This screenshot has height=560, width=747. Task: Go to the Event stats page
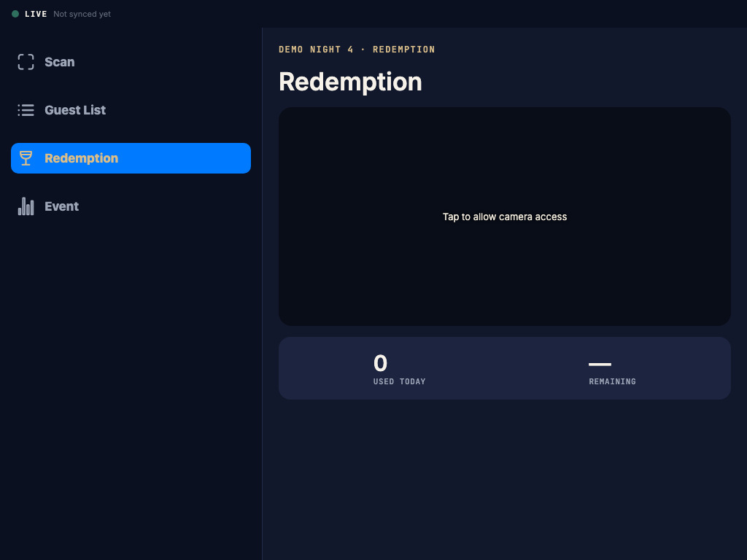click(131, 206)
